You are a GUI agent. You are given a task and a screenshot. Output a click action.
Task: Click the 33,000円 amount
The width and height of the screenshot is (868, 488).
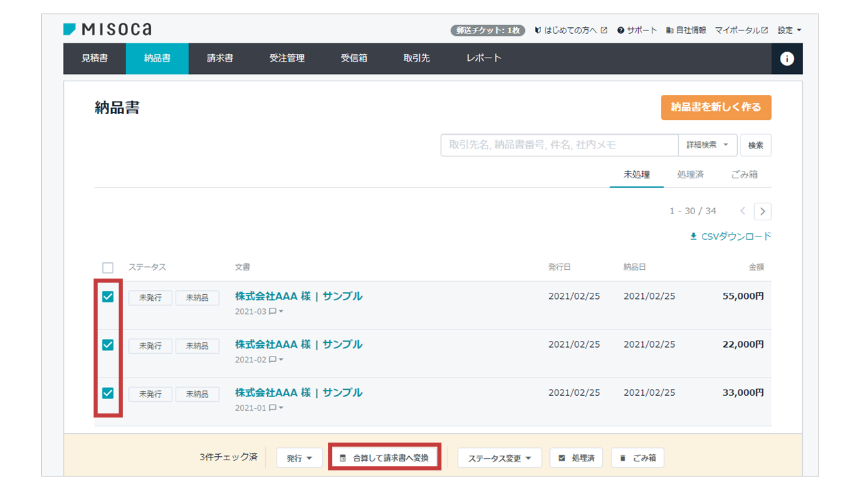[742, 392]
